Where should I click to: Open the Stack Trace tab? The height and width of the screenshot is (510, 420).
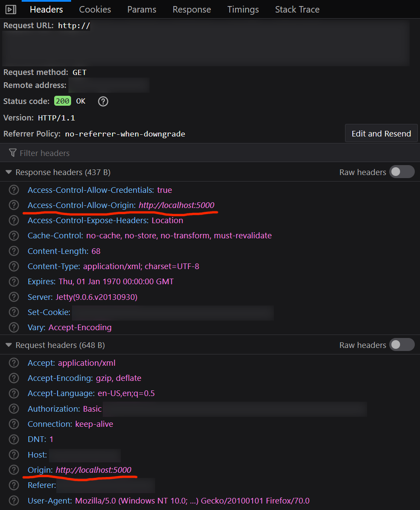click(x=297, y=10)
